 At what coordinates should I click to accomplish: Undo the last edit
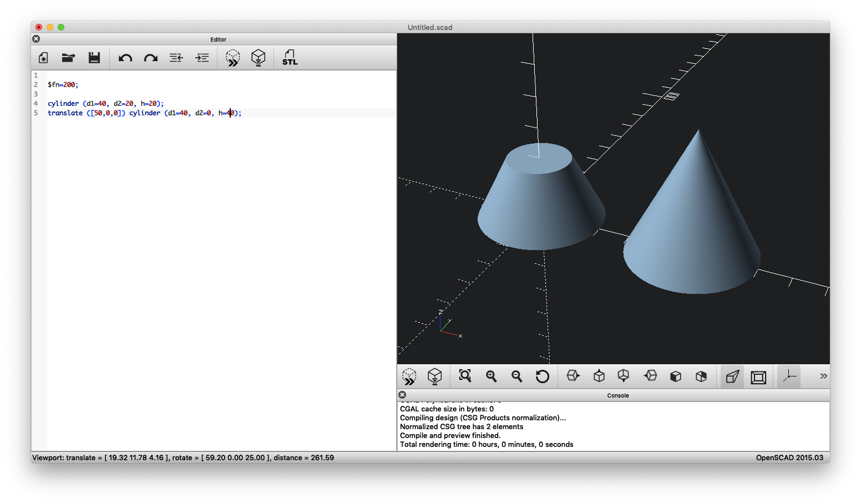coord(125,57)
